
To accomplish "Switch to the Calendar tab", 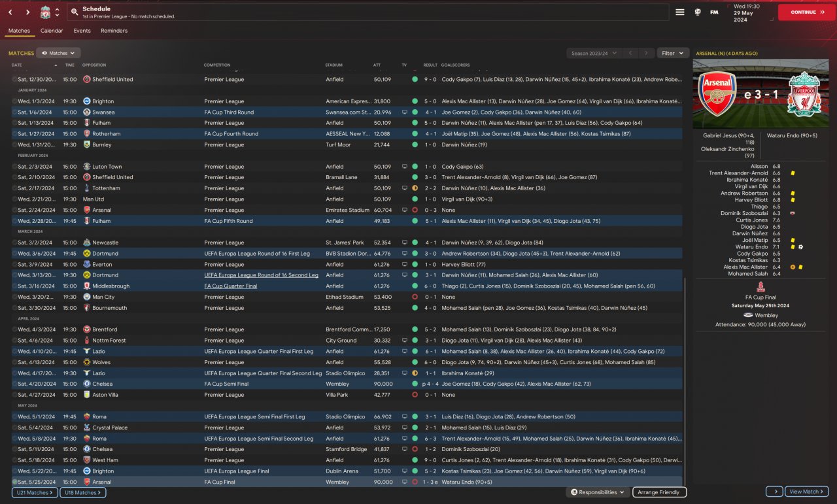I will (52, 31).
